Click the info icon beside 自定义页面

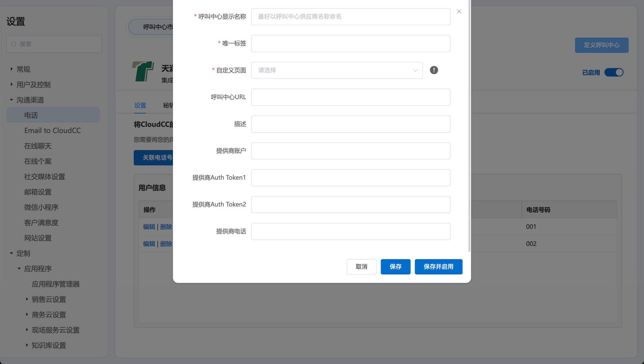tap(434, 70)
